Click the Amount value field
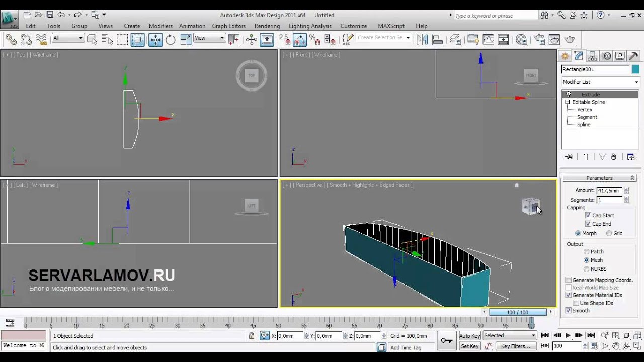Screen dimensions: 644x362 609,191
